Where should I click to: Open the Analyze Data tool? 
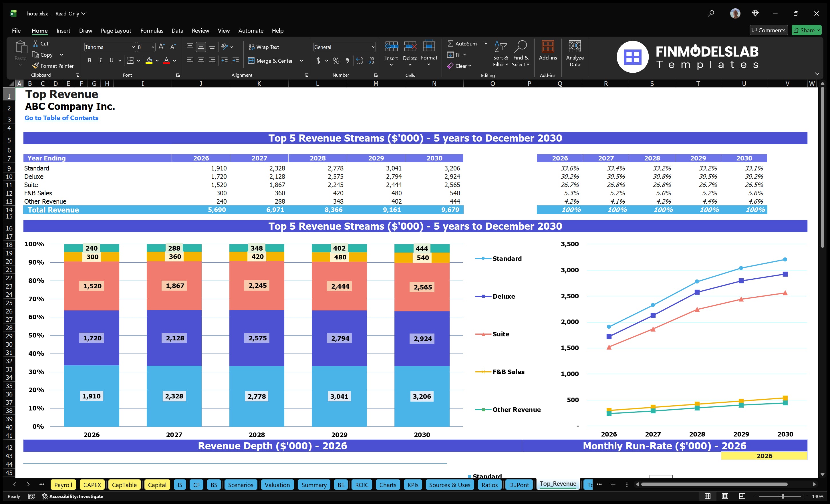tap(575, 53)
